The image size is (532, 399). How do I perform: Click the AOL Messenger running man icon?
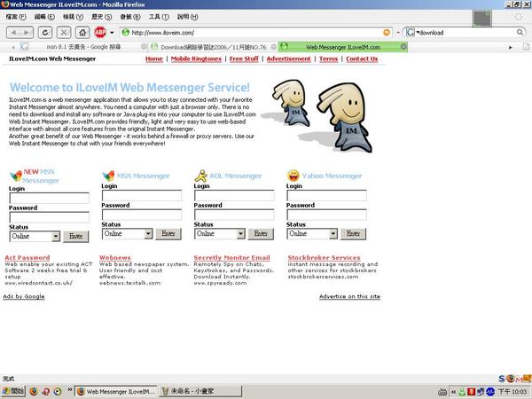point(201,176)
